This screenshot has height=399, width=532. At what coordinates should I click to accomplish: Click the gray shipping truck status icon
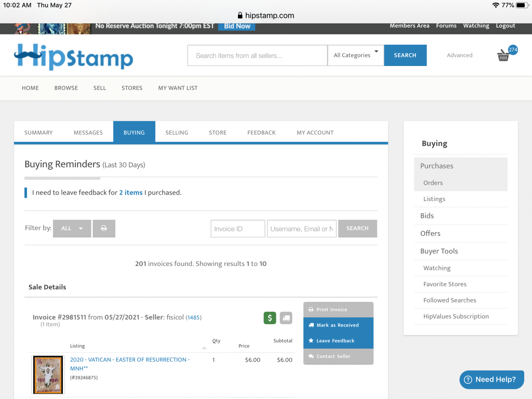point(286,318)
